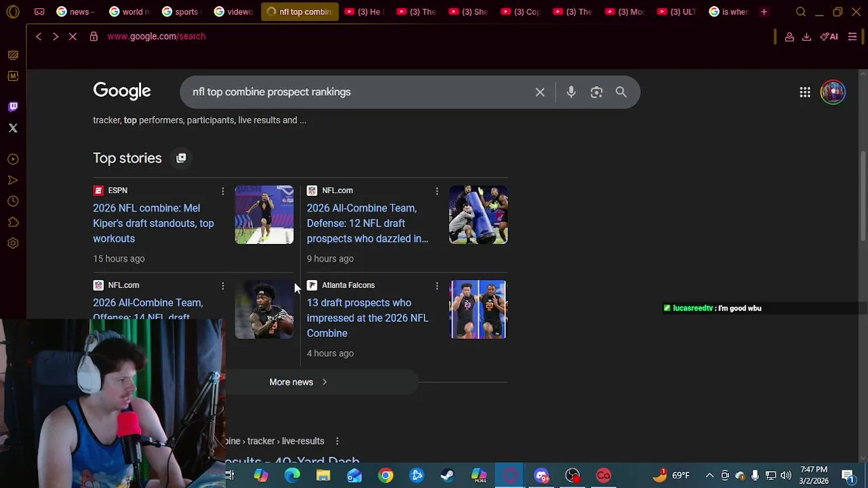Open the browser downloads icon
Screen dimensions: 868x488
806,37
